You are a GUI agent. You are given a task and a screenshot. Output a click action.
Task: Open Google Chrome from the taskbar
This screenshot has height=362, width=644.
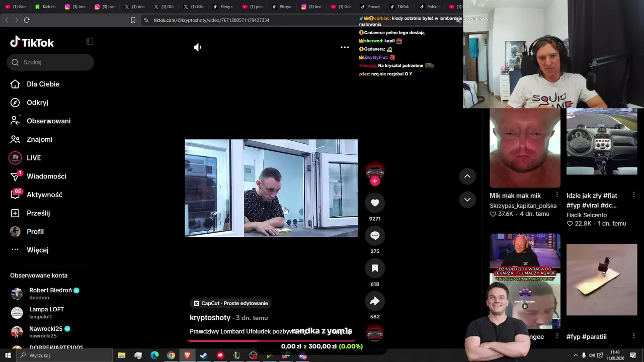click(171, 355)
